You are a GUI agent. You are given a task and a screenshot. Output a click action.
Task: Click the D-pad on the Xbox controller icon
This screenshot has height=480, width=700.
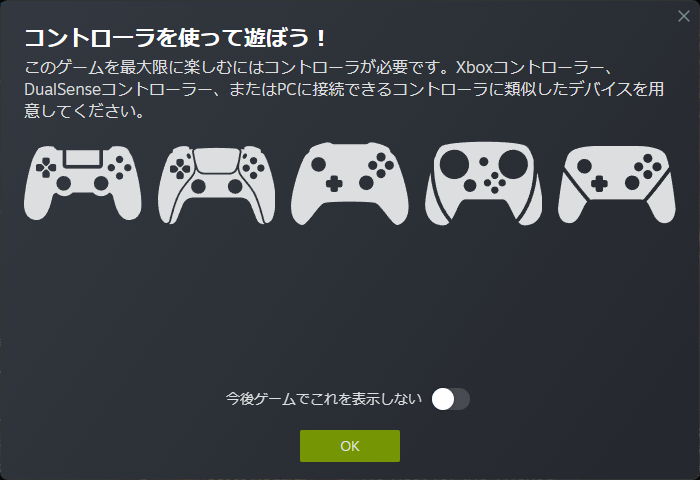334,184
